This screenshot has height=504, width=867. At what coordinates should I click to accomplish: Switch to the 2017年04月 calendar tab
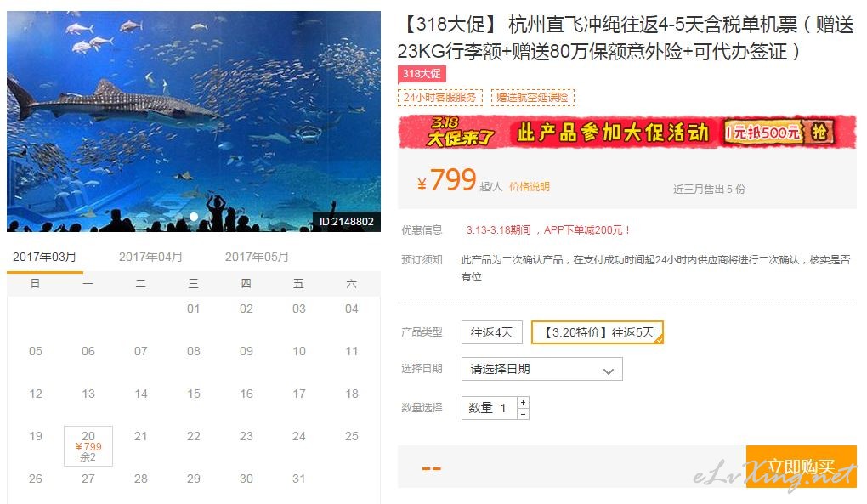[150, 257]
